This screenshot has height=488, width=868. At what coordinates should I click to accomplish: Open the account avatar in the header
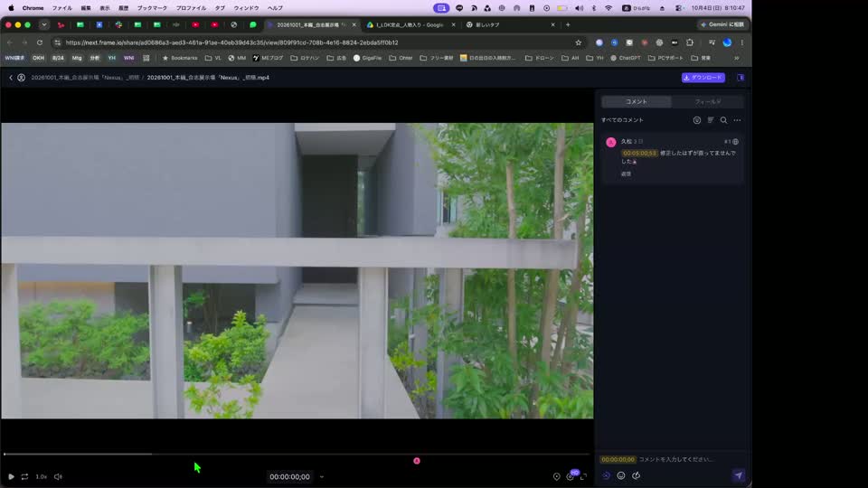(x=21, y=78)
